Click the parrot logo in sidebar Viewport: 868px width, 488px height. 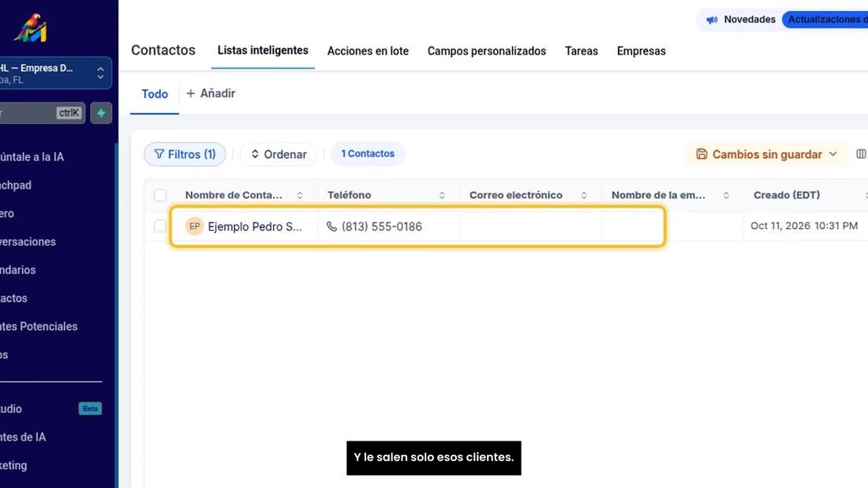(31, 28)
